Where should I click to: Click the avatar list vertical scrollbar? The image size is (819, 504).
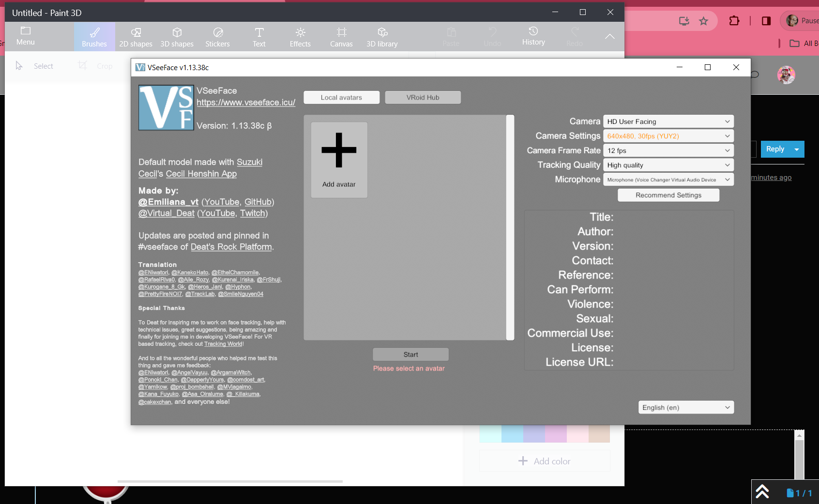(510, 227)
